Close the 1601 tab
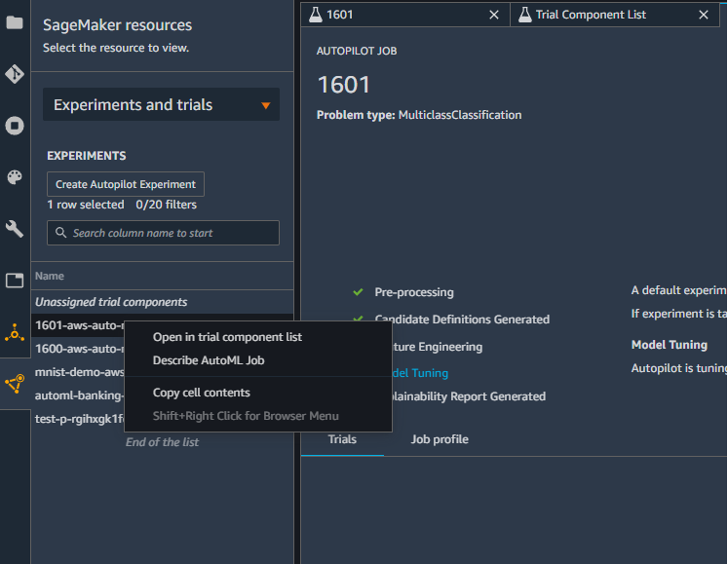 pyautogui.click(x=494, y=15)
